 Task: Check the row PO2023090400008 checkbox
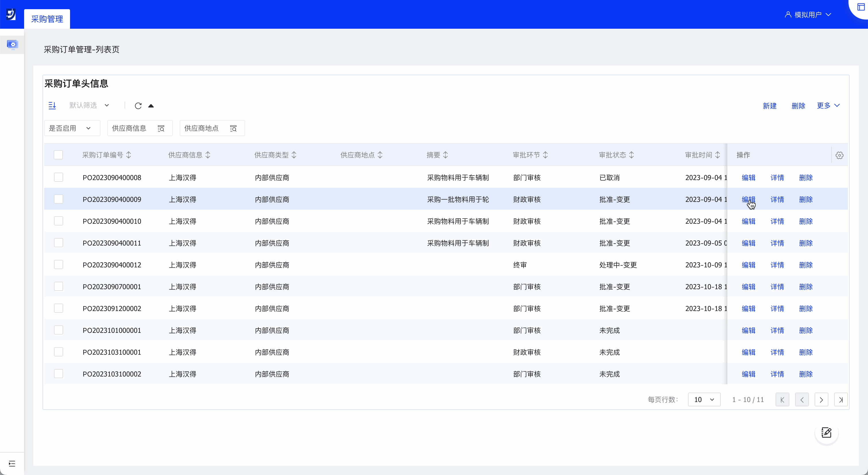coord(59,177)
